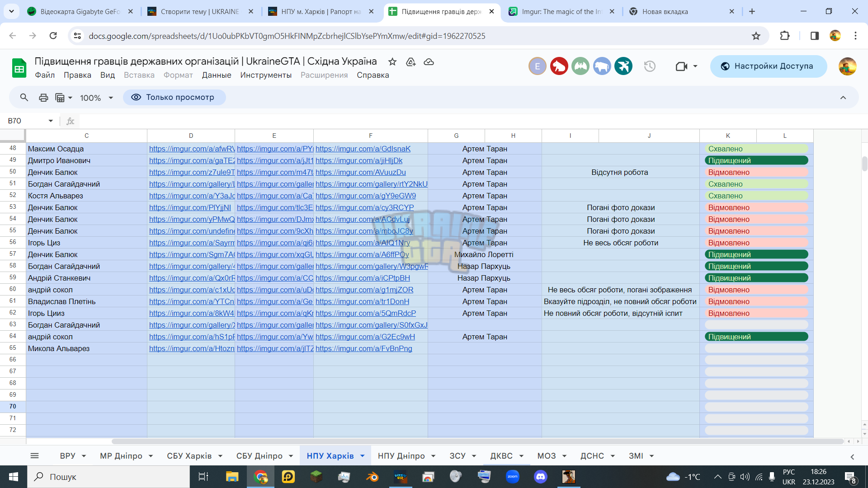868x488 pixels.
Task: Open the Правка menu
Action: (x=77, y=75)
